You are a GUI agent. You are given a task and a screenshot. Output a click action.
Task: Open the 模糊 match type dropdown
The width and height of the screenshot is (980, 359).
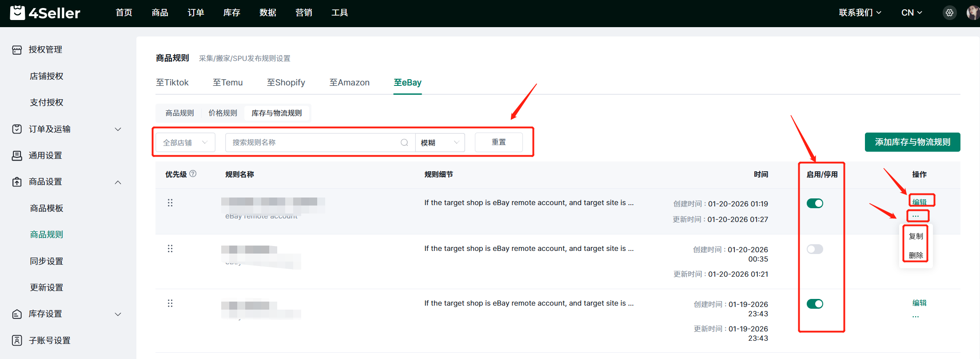(440, 142)
